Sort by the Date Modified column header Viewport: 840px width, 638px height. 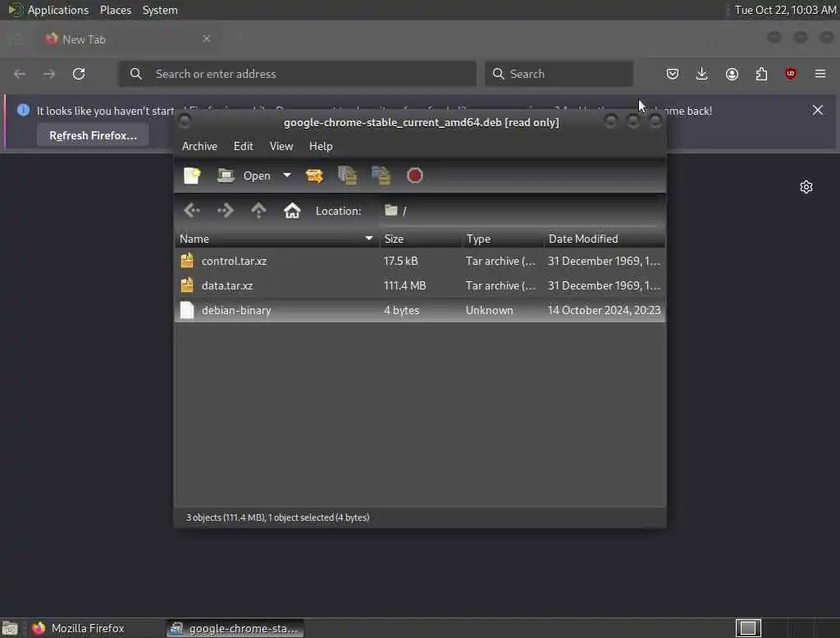tap(605, 239)
